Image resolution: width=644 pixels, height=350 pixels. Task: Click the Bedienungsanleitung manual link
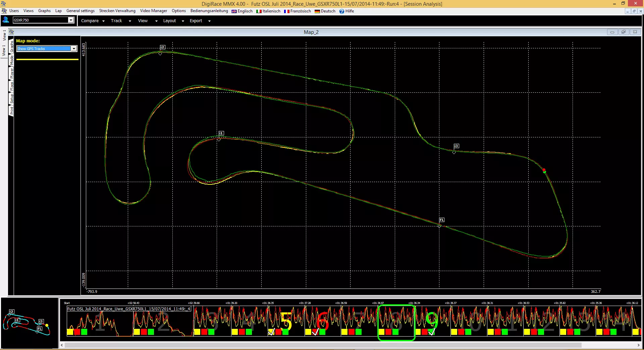pyautogui.click(x=209, y=11)
